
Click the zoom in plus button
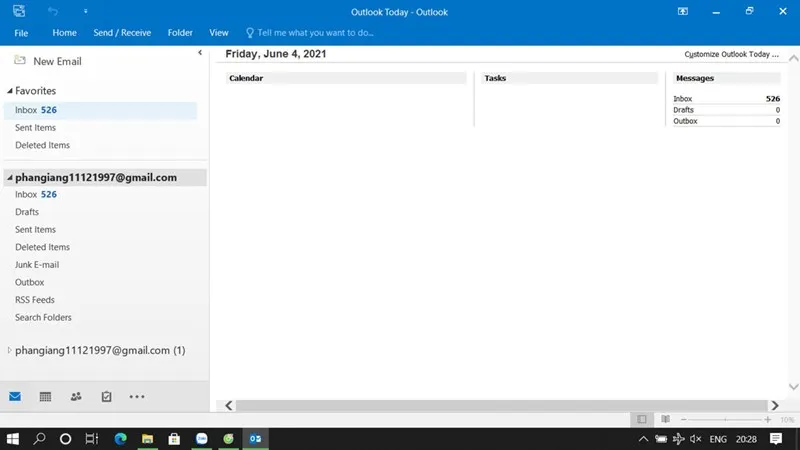click(767, 419)
